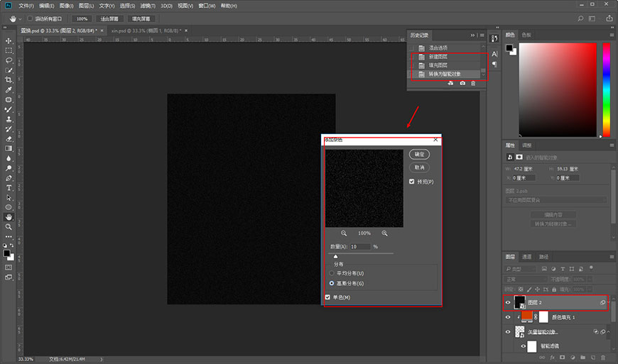Select the 平均分布(U) uniform radio button
This screenshot has height=364, width=618.
[x=332, y=273]
